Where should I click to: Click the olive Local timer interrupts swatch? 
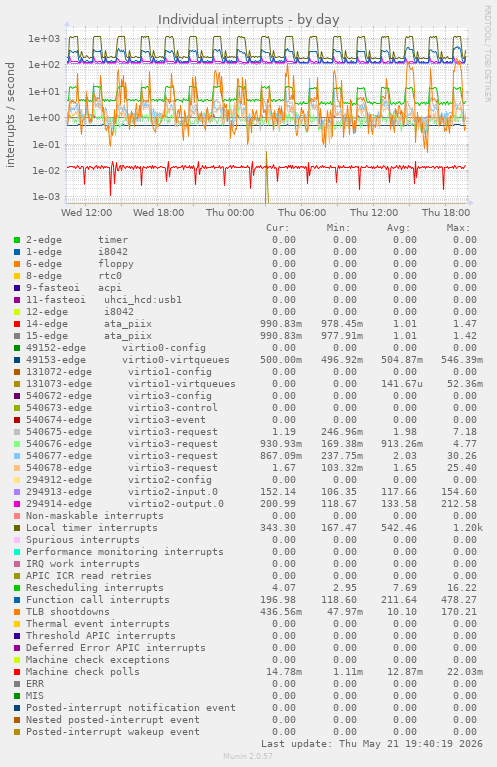point(17,528)
